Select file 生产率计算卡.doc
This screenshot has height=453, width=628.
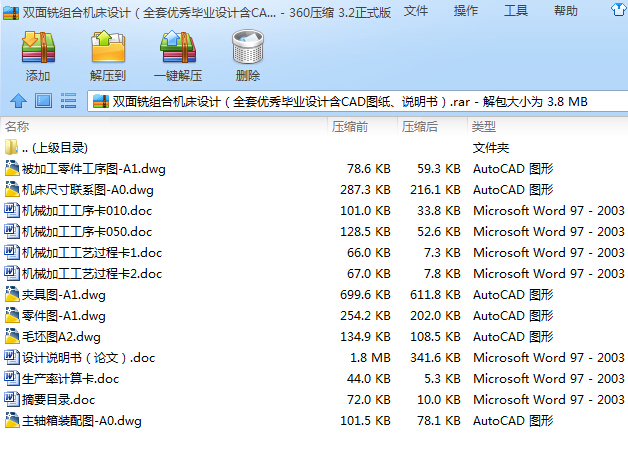tap(314, 379)
